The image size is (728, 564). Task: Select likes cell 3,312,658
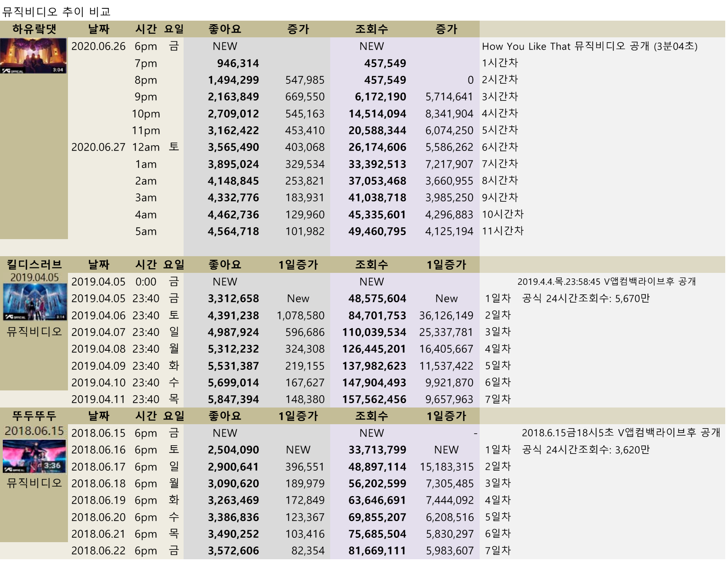(233, 298)
